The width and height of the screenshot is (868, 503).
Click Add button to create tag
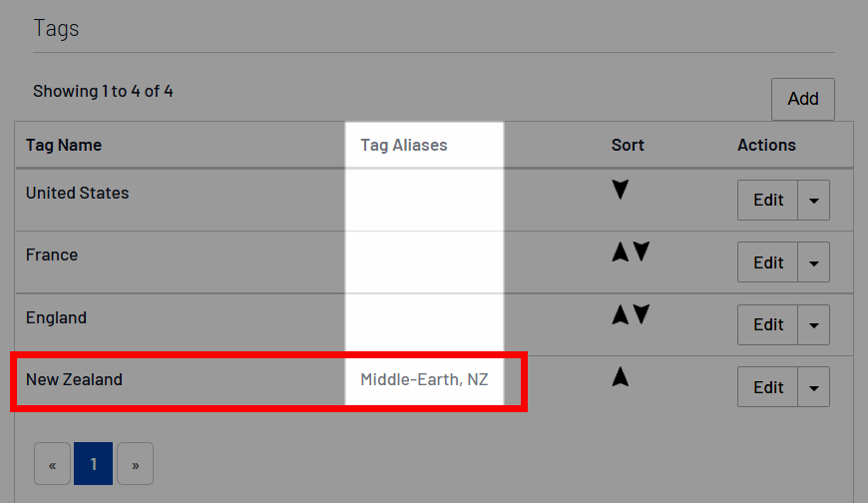pyautogui.click(x=802, y=99)
